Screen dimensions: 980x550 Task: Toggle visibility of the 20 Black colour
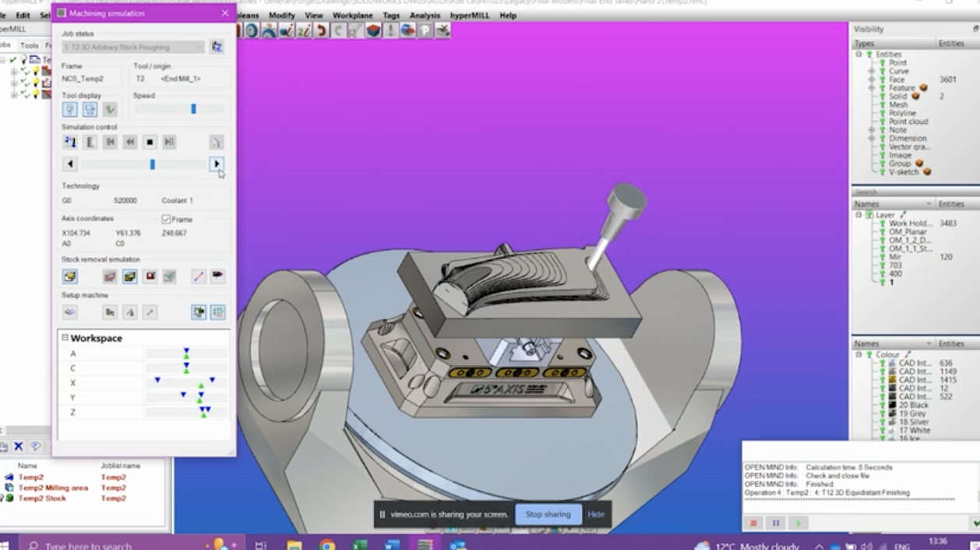click(883, 405)
